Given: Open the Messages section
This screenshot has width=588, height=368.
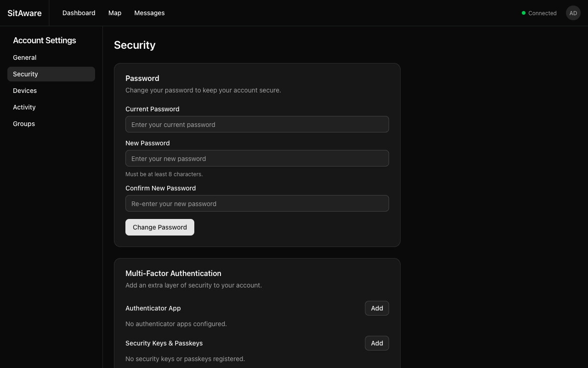Looking at the screenshot, I should click(x=149, y=13).
